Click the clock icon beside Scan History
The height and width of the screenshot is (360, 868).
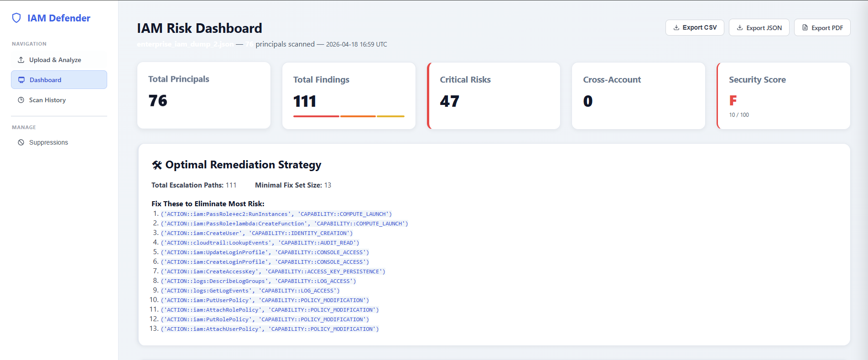click(21, 100)
